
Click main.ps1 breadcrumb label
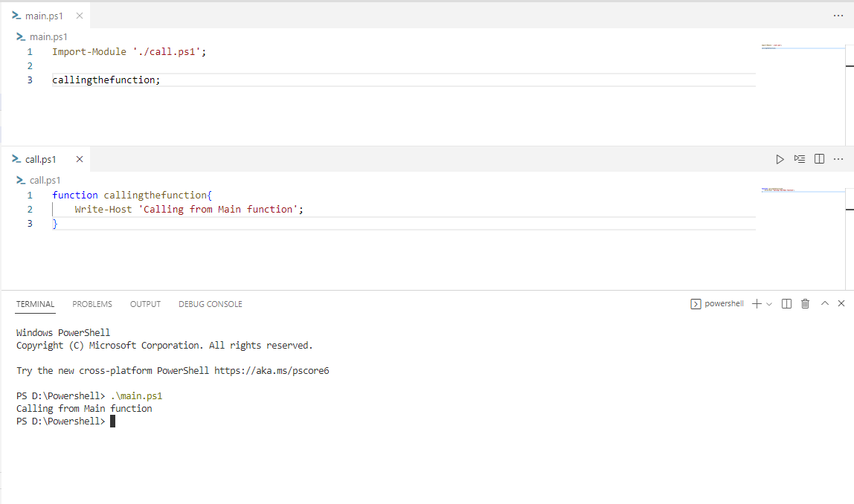pos(48,36)
